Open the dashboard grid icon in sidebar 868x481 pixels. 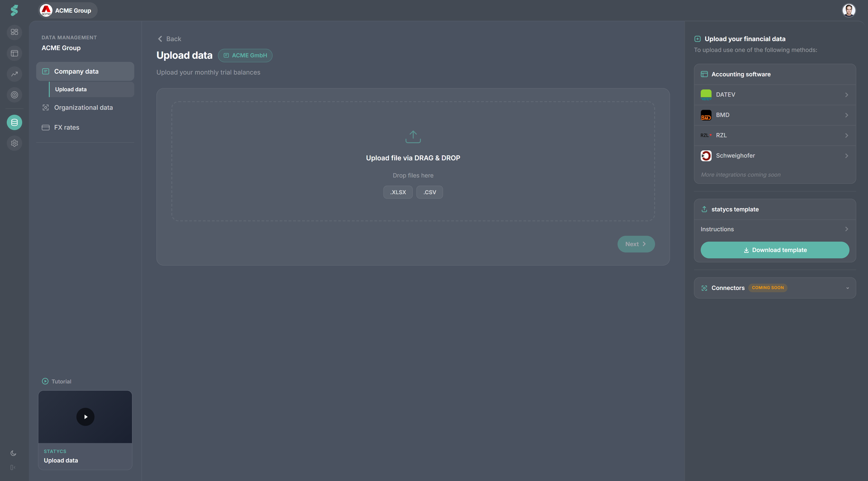pos(14,32)
